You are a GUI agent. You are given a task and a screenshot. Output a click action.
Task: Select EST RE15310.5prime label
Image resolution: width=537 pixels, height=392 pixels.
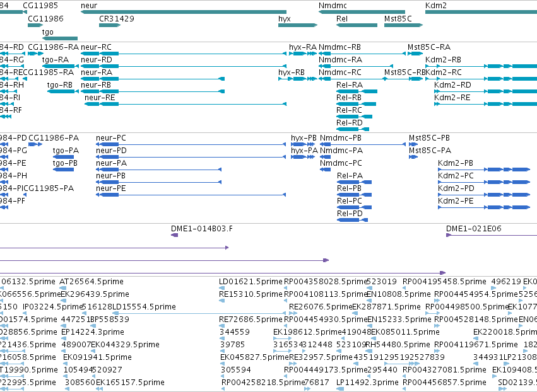pos(251,294)
